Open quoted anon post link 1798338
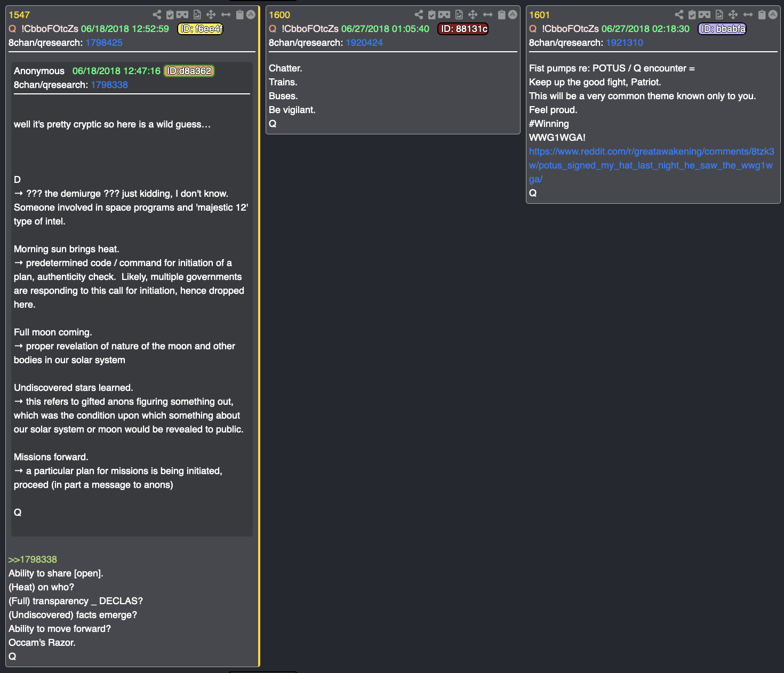784x673 pixels. click(x=109, y=85)
